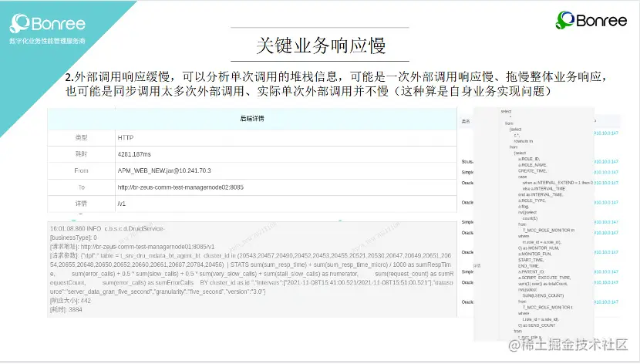Select the 4281.187ms duration value

134,154
